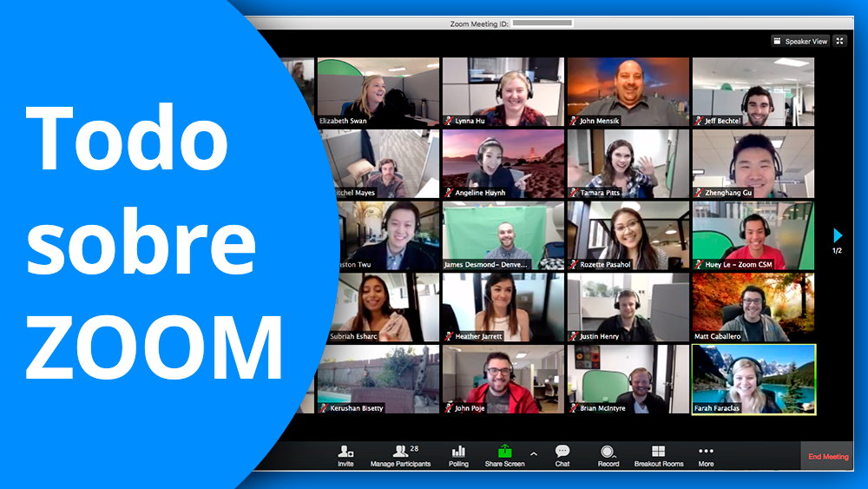This screenshot has height=489, width=868.
Task: Open the Chat panel
Action: click(x=562, y=456)
